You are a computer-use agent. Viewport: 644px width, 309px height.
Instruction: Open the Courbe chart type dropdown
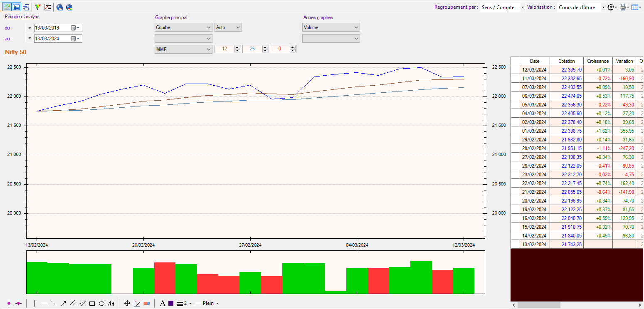click(x=183, y=27)
